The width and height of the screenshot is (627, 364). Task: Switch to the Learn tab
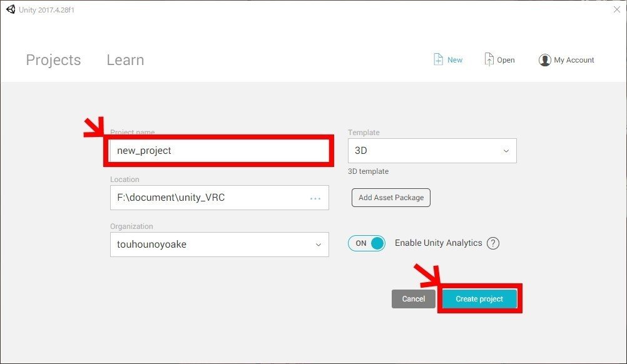(x=125, y=60)
